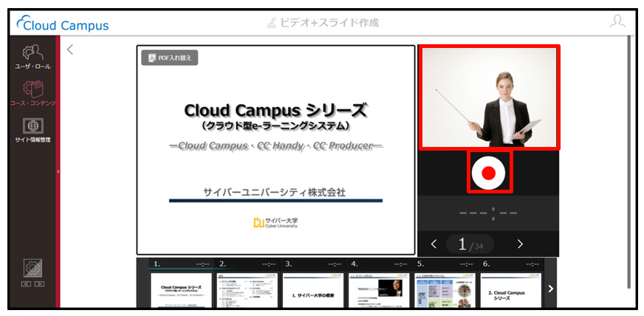This screenshot has height=316, width=644.
Task: Go to the next slide arrow
Action: [x=520, y=244]
